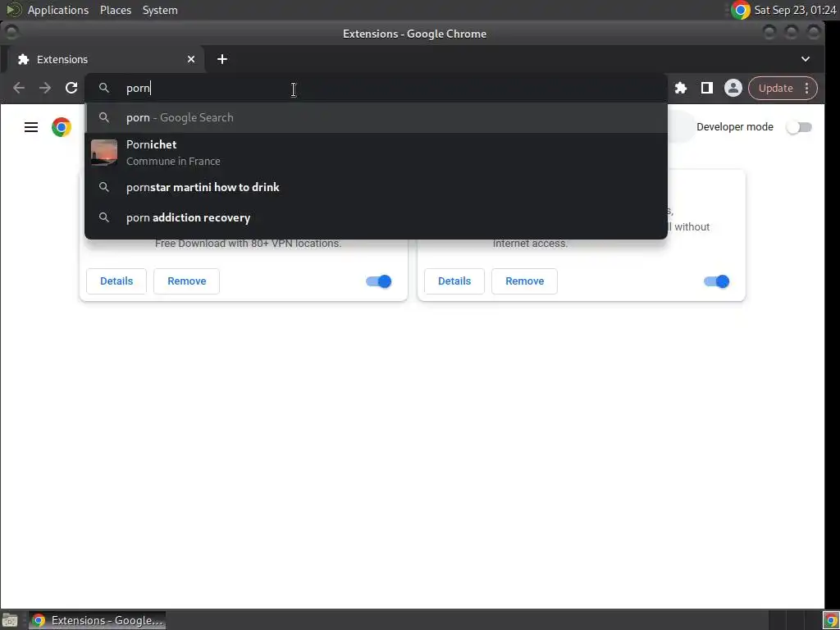The height and width of the screenshot is (630, 840).
Task: Pick 'pornstar martini how to drink' suggestion
Action: 376,187
